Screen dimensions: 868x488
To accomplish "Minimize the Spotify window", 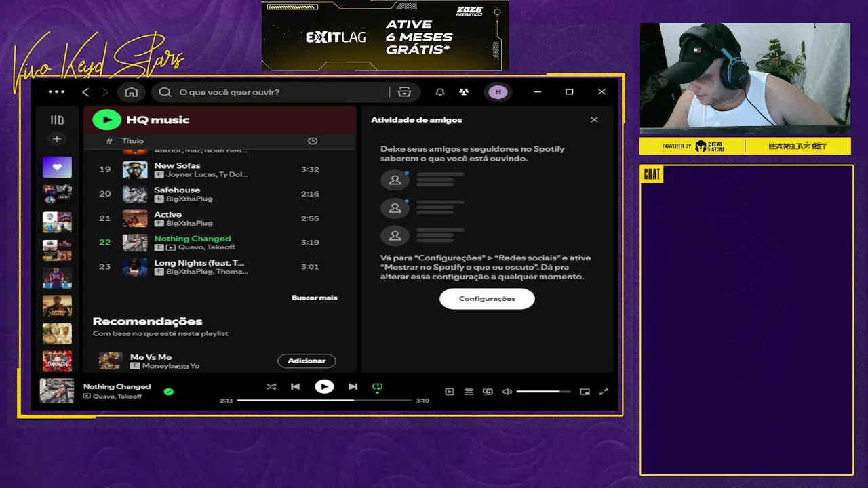I will (537, 92).
